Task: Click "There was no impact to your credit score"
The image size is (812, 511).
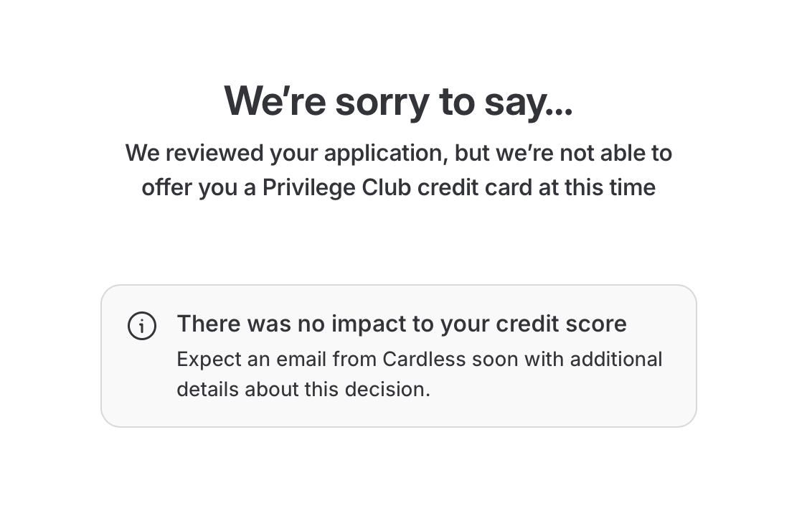Action: tap(402, 324)
